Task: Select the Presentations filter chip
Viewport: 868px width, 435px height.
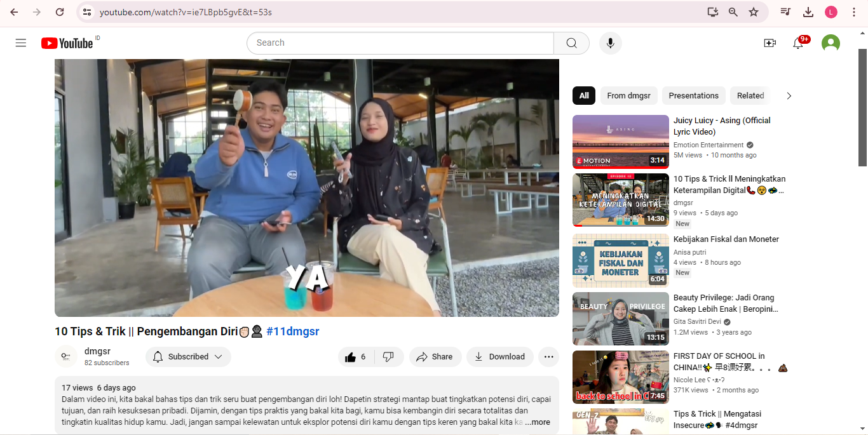Action: click(x=693, y=96)
